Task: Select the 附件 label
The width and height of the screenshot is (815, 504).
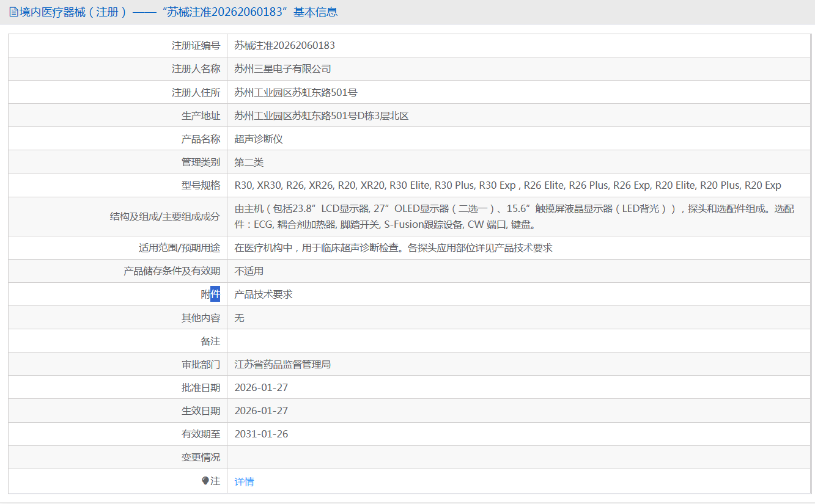Action: pyautogui.click(x=210, y=294)
